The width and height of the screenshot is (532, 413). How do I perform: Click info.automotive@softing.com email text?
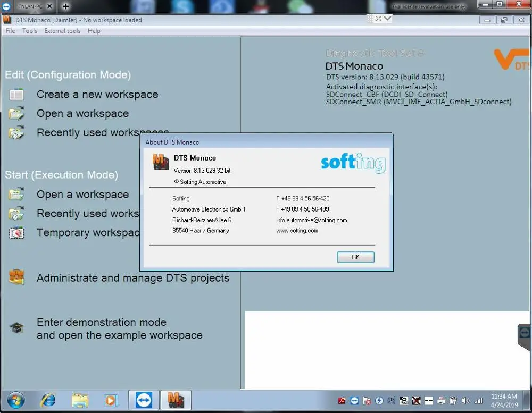[311, 220]
